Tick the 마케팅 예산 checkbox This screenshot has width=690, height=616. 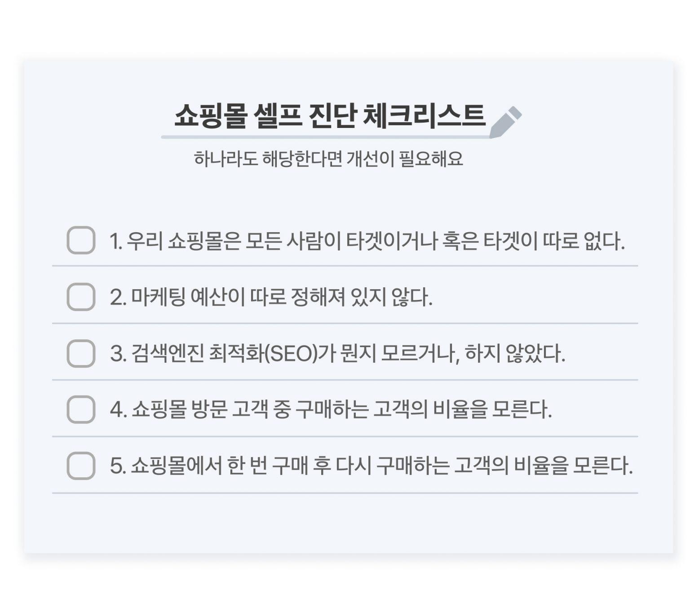coord(81,297)
